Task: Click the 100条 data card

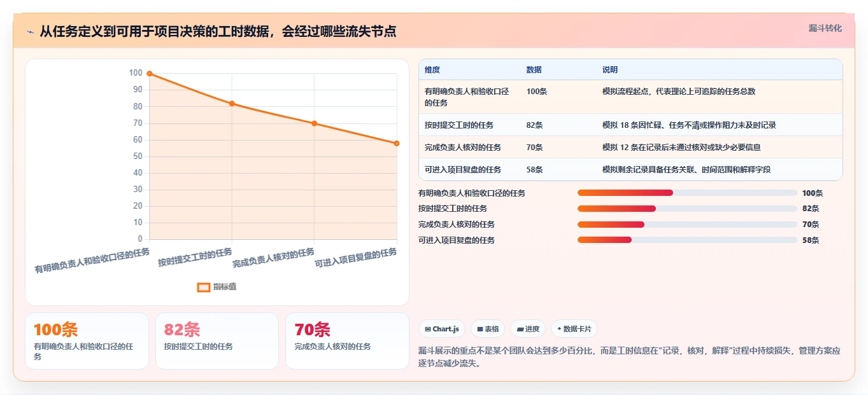Action: tap(87, 340)
